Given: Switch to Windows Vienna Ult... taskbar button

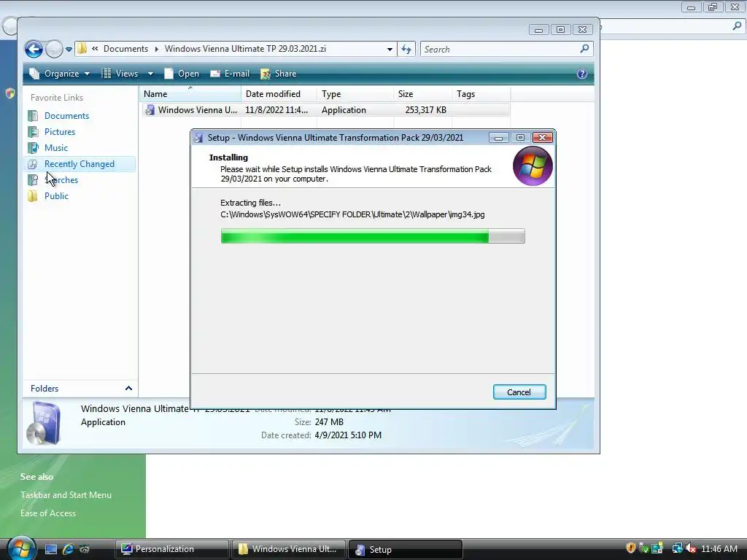Looking at the screenshot, I should tap(289, 549).
